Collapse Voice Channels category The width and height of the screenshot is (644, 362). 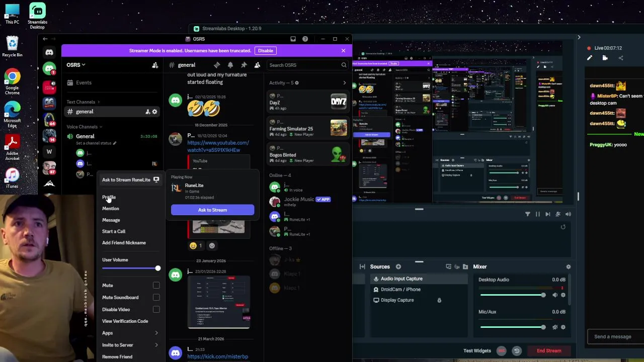tap(85, 127)
